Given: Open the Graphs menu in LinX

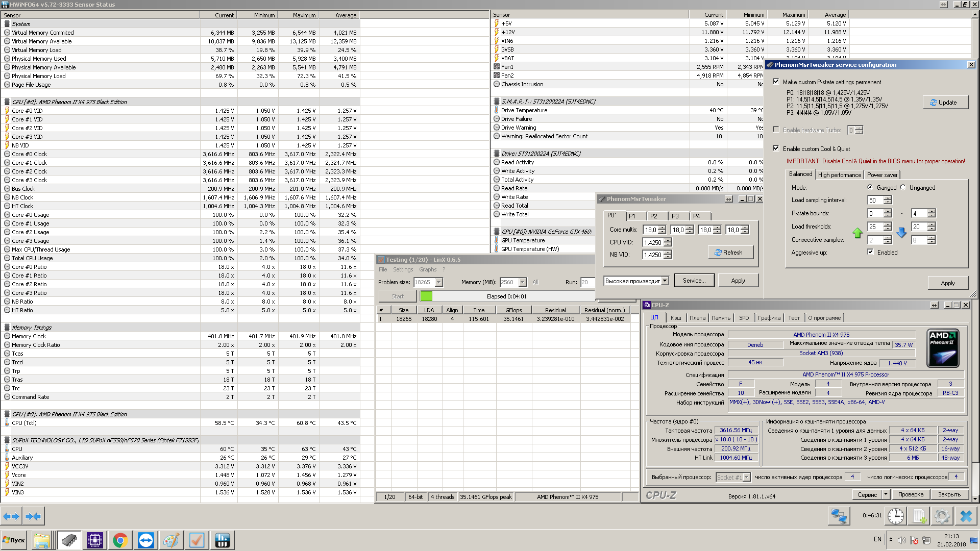Looking at the screenshot, I should point(427,269).
